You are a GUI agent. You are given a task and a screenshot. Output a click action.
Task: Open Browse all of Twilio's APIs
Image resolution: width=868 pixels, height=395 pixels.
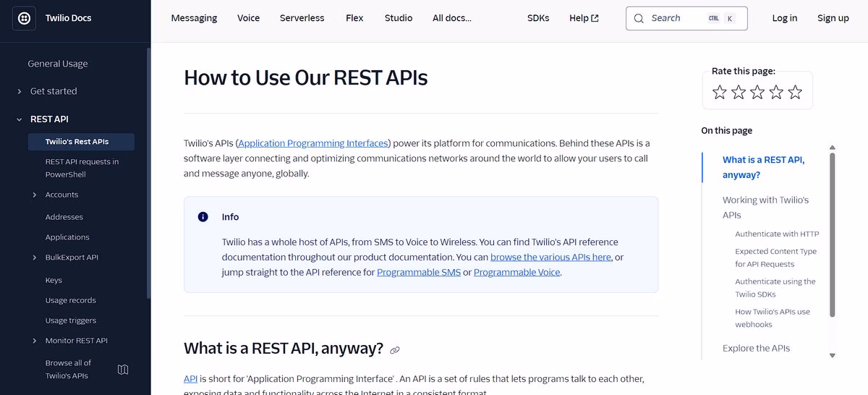pos(69,369)
